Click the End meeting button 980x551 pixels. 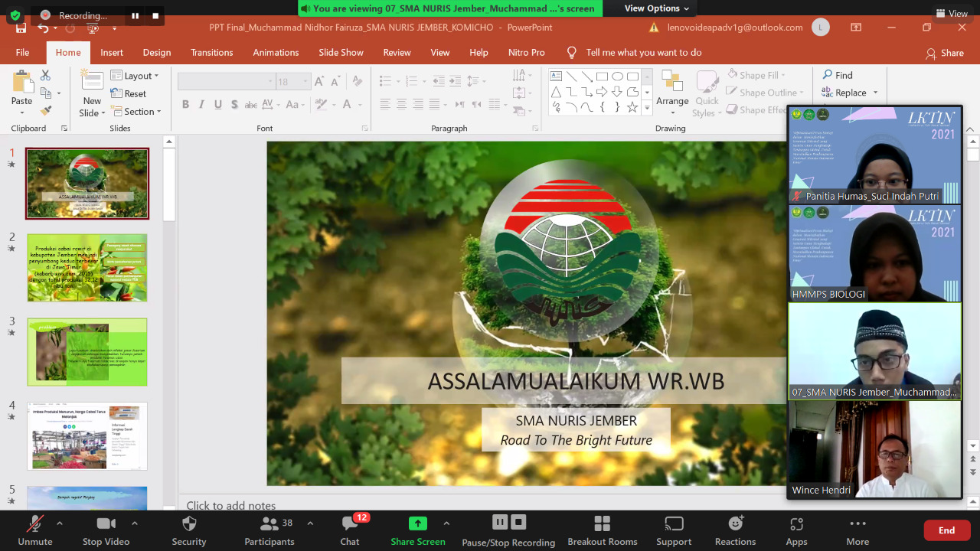coord(946,529)
